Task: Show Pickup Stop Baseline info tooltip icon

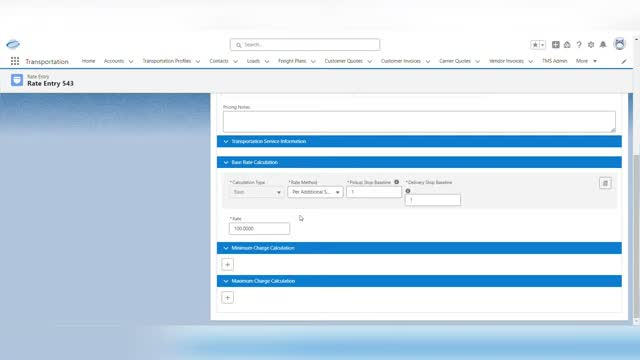Action: click(396, 182)
